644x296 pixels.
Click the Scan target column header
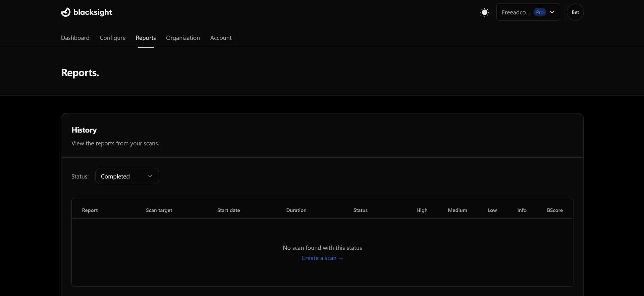point(159,210)
